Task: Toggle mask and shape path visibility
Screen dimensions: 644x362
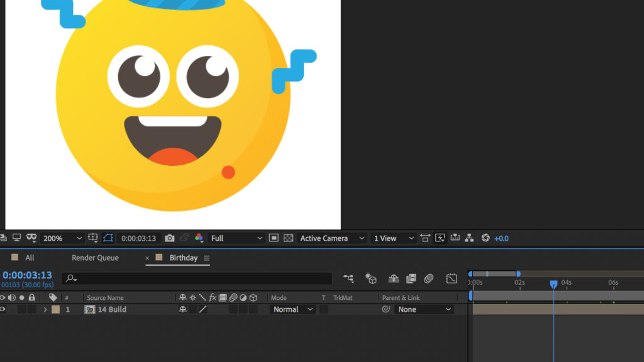Action: (x=108, y=238)
